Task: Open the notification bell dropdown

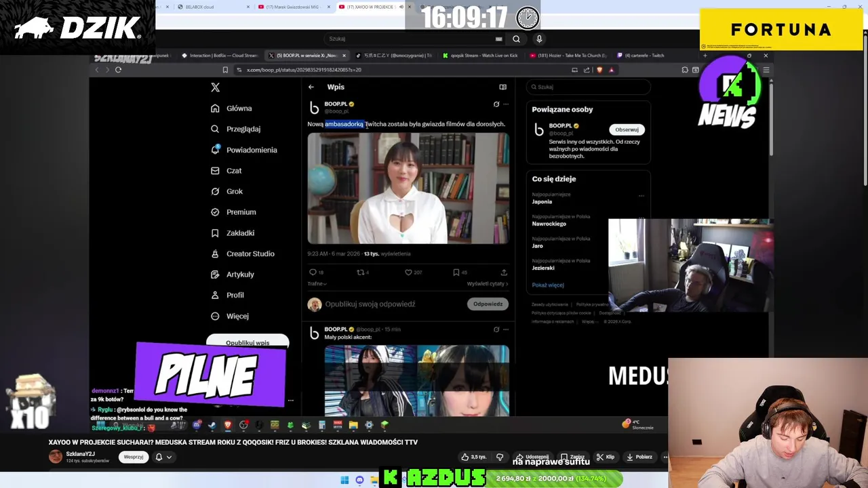Action: [163, 457]
